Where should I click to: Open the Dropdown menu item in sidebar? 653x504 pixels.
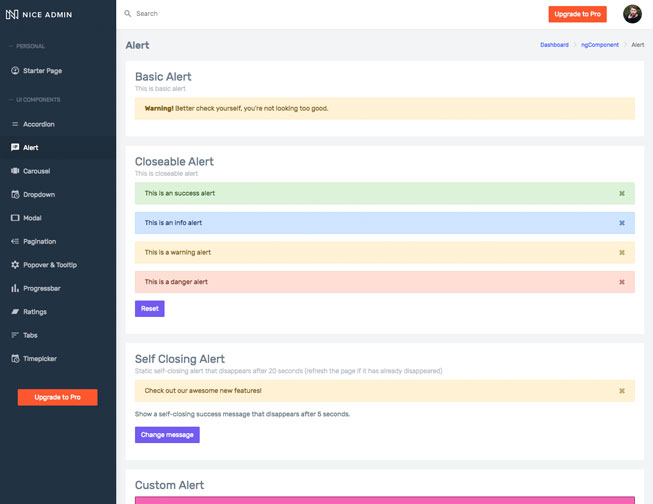39,195
